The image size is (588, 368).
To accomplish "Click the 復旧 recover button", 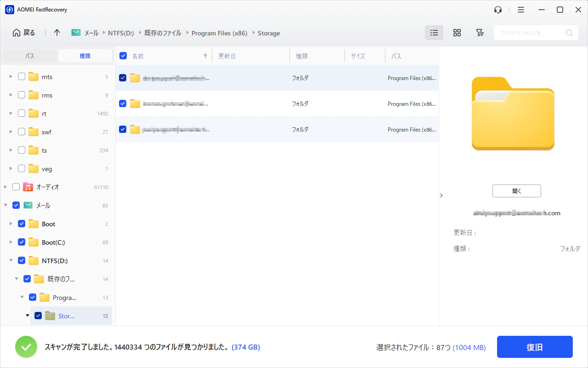I will pos(535,347).
